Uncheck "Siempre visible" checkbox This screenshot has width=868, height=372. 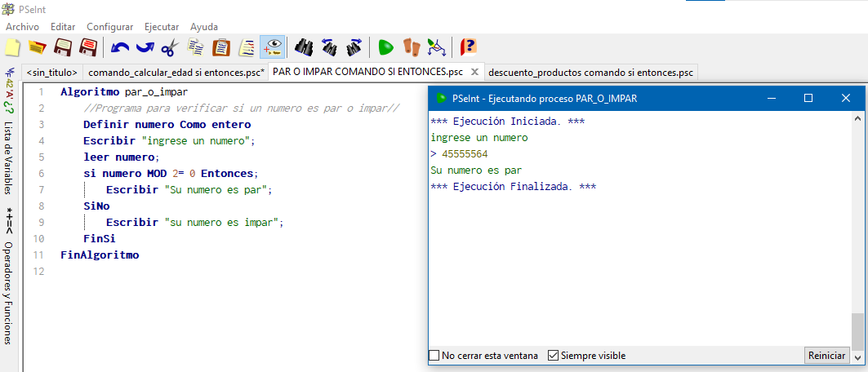[x=553, y=356]
